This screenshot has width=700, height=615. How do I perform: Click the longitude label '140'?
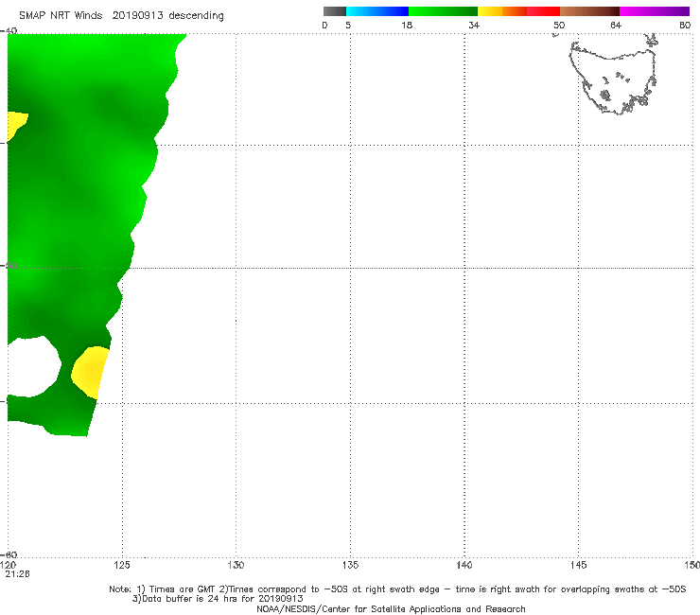tap(464, 565)
